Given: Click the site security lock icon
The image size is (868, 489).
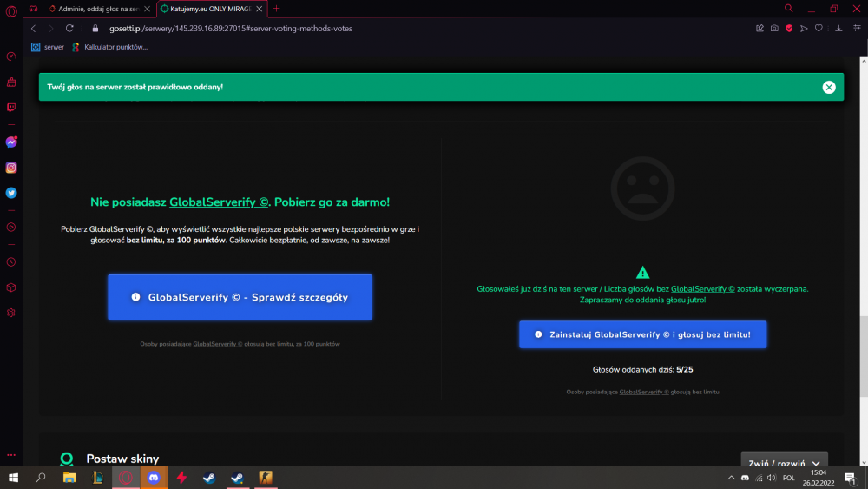Looking at the screenshot, I should 95,29.
